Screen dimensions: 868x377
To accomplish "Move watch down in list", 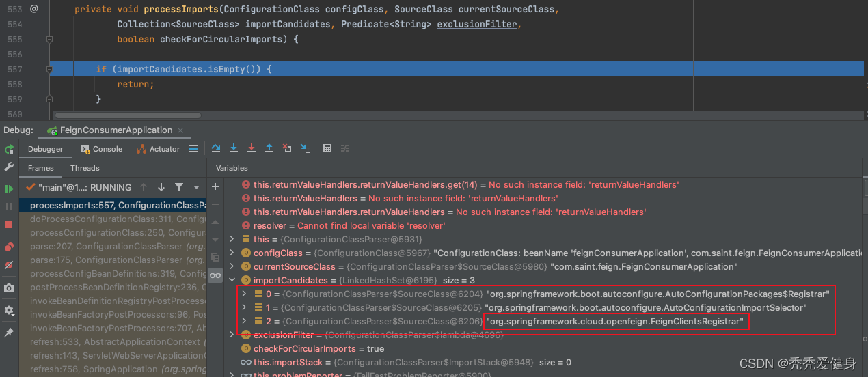I will [x=215, y=240].
